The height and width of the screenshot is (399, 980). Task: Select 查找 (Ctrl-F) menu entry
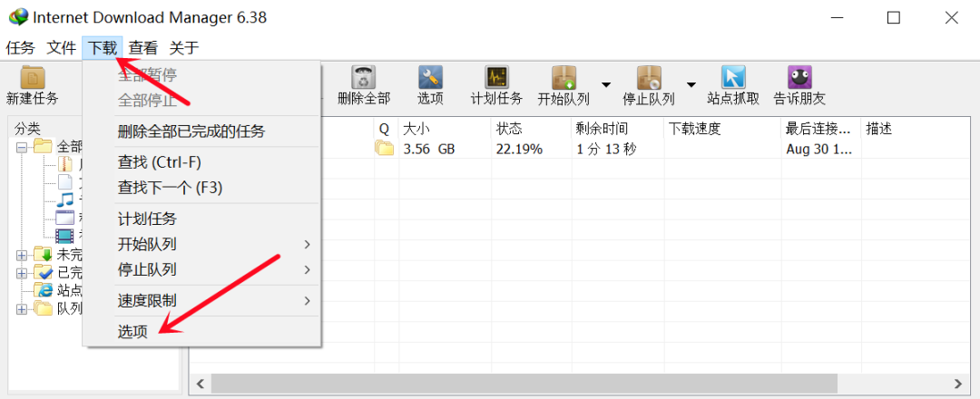[x=160, y=162]
